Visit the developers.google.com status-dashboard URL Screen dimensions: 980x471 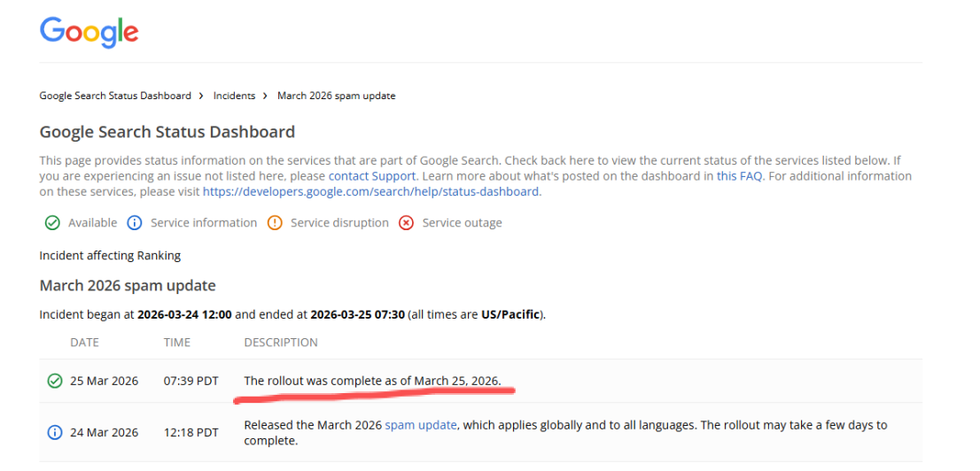370,192
